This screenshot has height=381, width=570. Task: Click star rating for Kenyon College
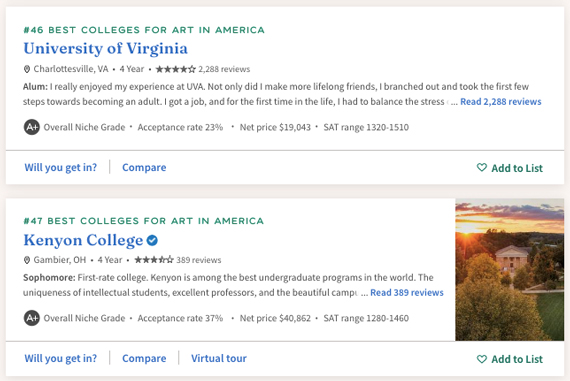point(154,260)
